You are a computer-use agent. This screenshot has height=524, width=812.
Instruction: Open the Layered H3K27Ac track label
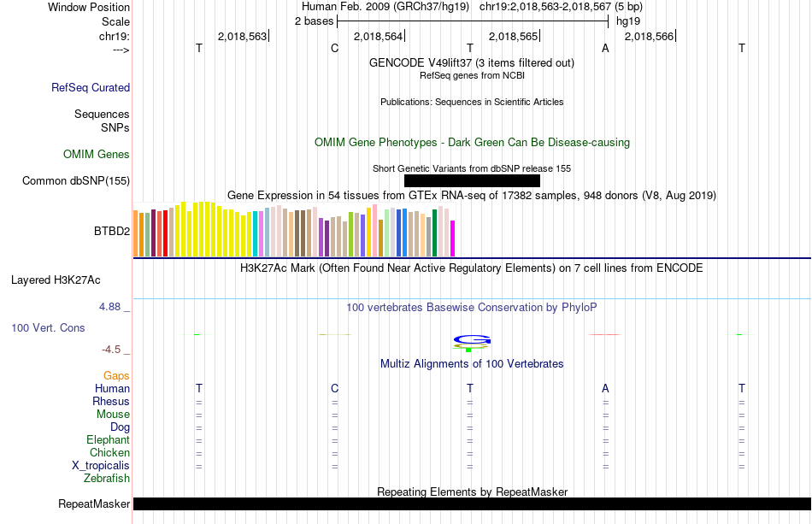coord(56,280)
